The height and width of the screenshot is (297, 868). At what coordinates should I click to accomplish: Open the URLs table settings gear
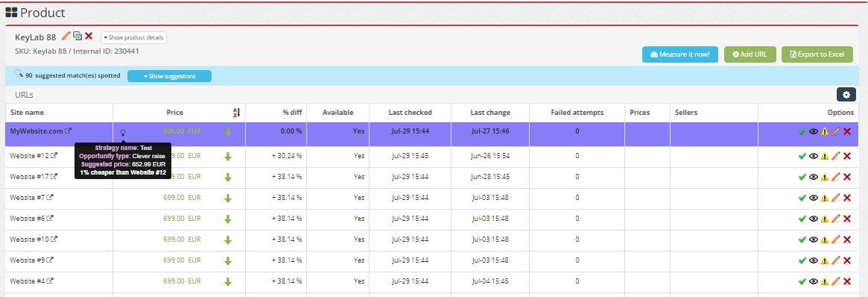pyautogui.click(x=846, y=95)
